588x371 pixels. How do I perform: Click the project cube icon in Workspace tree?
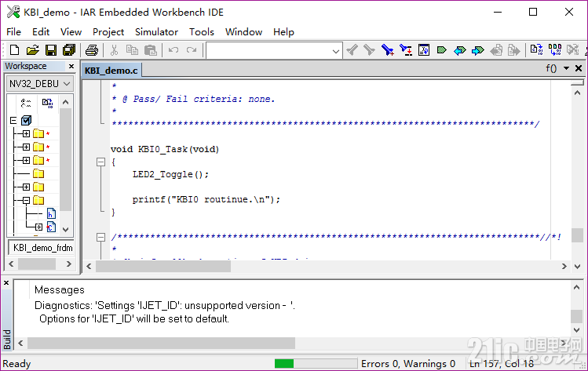pyautogui.click(x=27, y=120)
